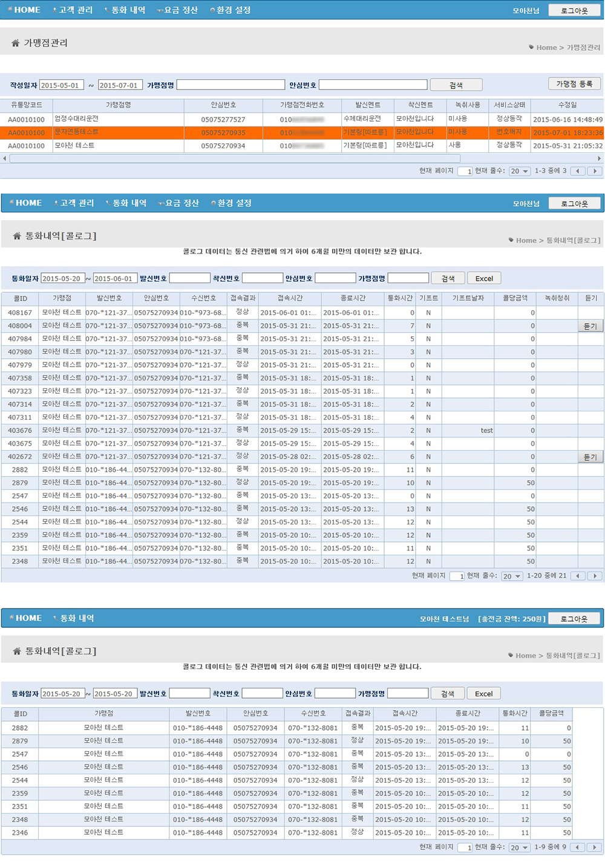Image resolution: width=605 pixels, height=868 pixels.
Task: Open rows-per-page dropdown under 21-record call log
Action: pos(512,576)
